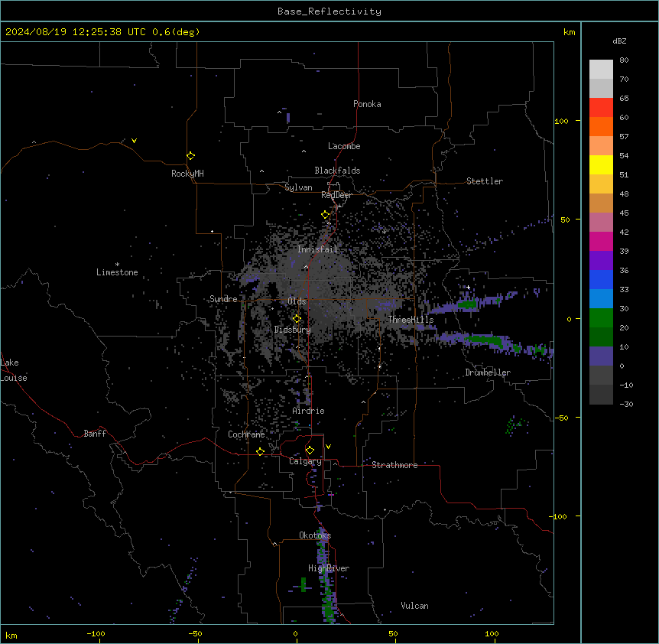This screenshot has width=659, height=644.
Task: Click the Blackfalds city label
Action: pos(337,171)
